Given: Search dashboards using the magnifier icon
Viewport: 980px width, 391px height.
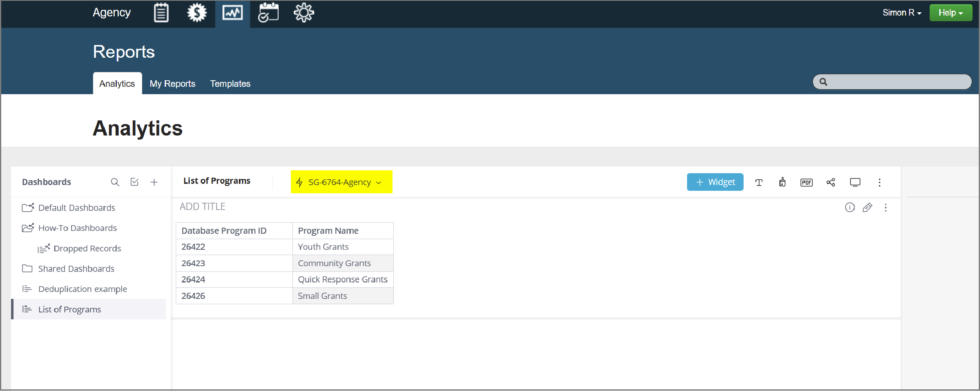Looking at the screenshot, I should click(115, 182).
